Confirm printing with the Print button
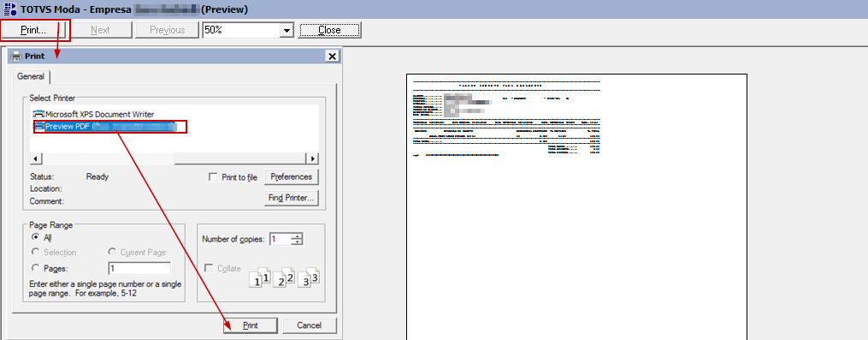 tap(251, 325)
